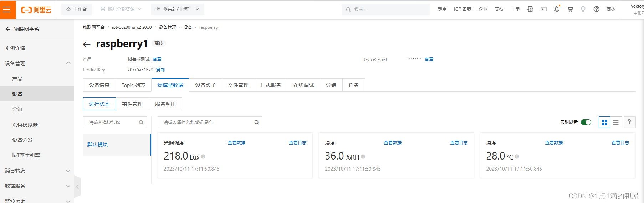Expand the 账号全部资源 dropdown
The image size is (644, 203).
click(121, 9)
